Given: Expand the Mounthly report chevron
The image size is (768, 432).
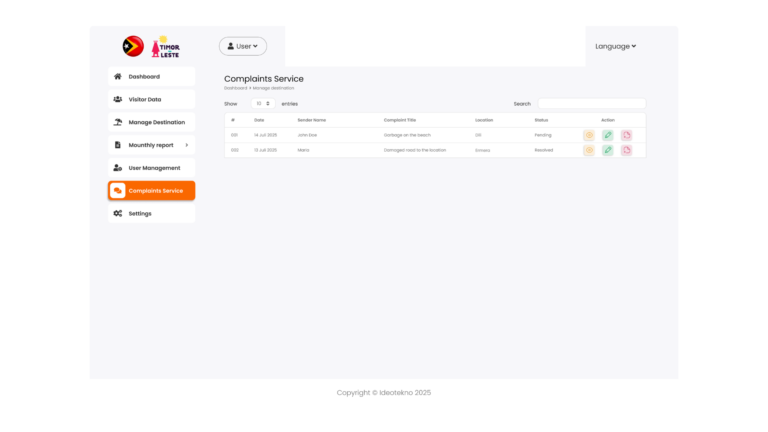Looking at the screenshot, I should [187, 145].
